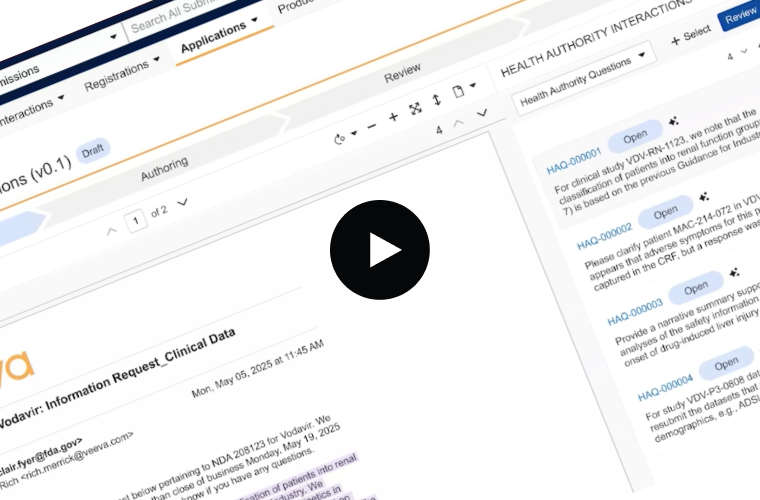The height and width of the screenshot is (500, 760).
Task: Click the + Select button
Action: (x=690, y=35)
